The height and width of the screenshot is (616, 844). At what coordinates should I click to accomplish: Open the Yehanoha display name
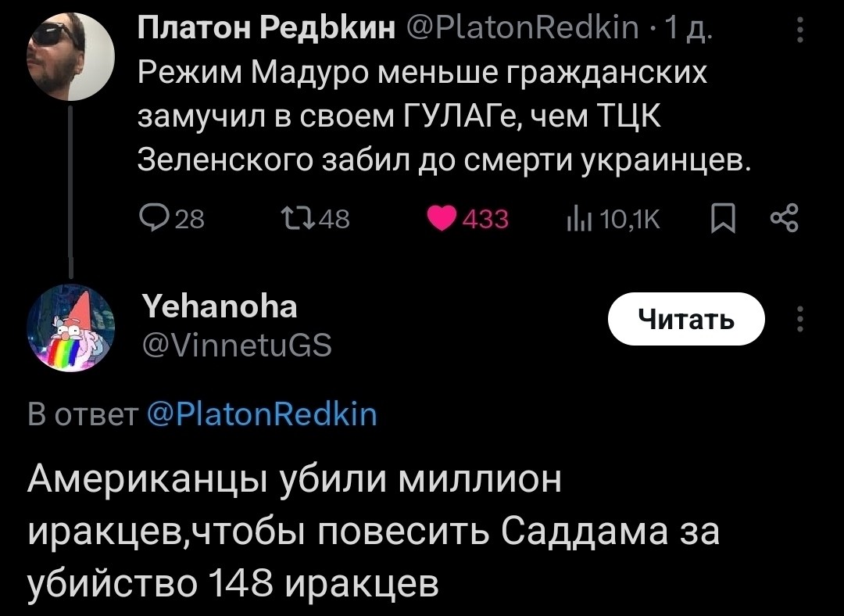[x=221, y=306]
